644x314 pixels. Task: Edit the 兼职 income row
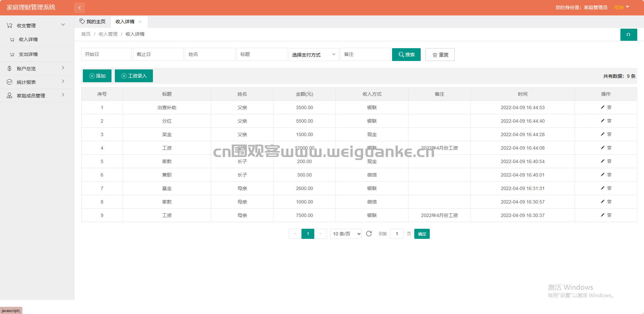603,175
